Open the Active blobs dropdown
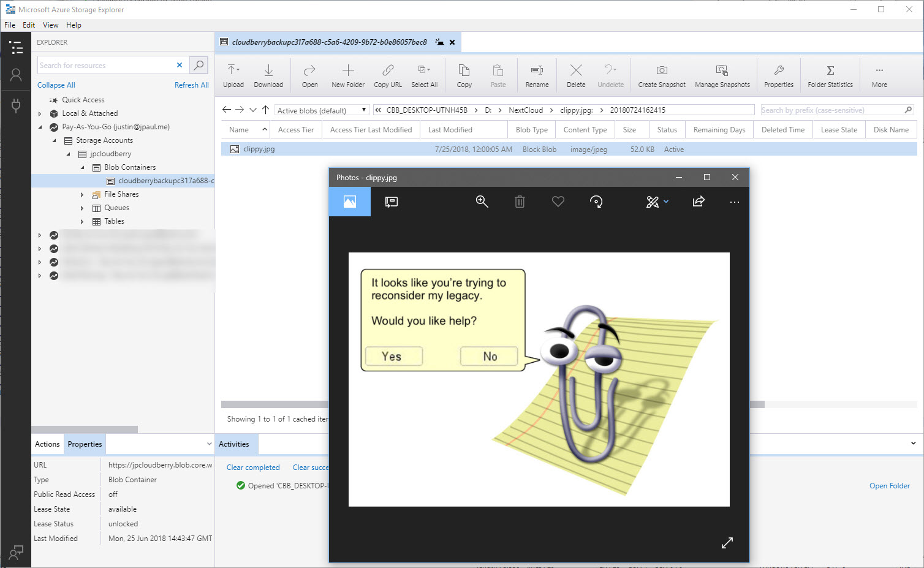 tap(322, 110)
